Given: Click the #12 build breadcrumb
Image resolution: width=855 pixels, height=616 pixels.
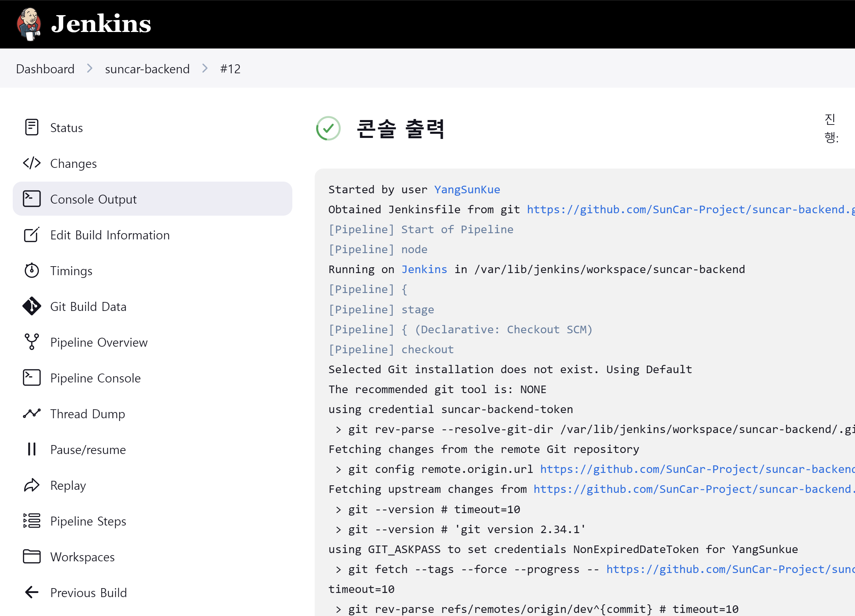Looking at the screenshot, I should tap(230, 69).
